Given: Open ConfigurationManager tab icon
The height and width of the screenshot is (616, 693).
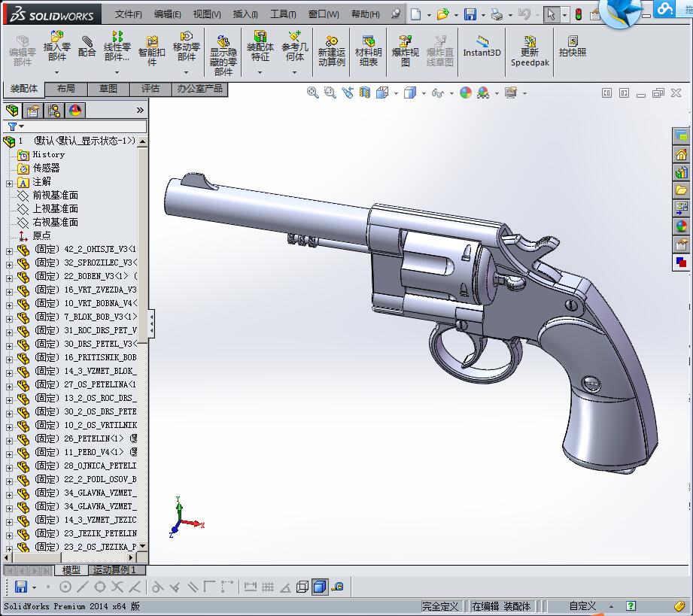Looking at the screenshot, I should click(54, 111).
